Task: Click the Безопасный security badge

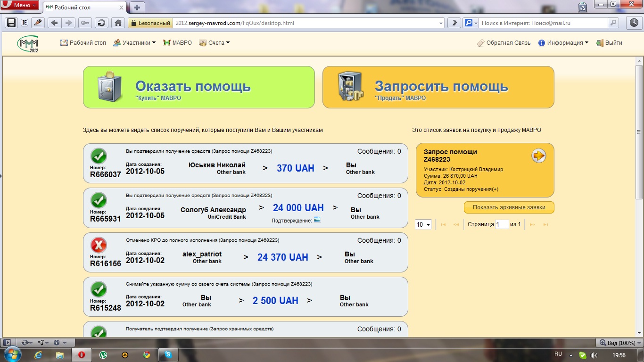Action: pyautogui.click(x=150, y=23)
